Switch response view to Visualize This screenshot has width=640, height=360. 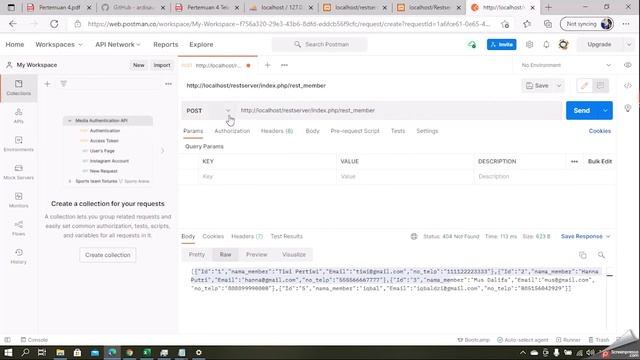294,254
